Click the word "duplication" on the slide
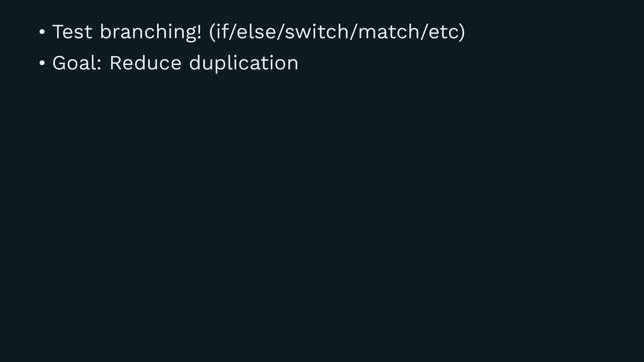644x362 pixels. tap(244, 63)
